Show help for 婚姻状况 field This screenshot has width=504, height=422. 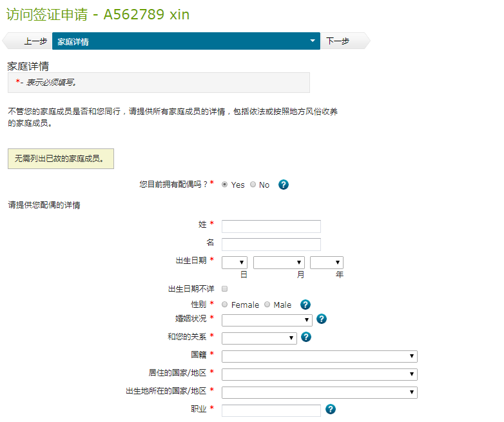[x=322, y=319]
